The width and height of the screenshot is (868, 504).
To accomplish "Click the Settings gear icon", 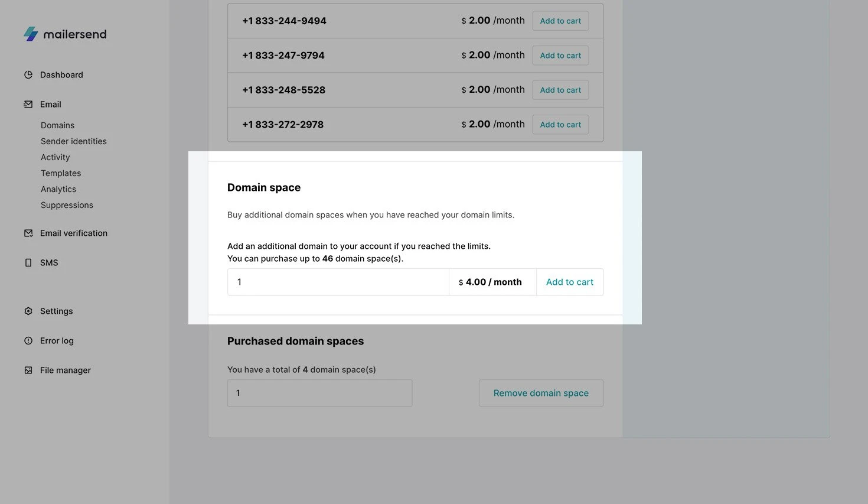I will pyautogui.click(x=28, y=311).
